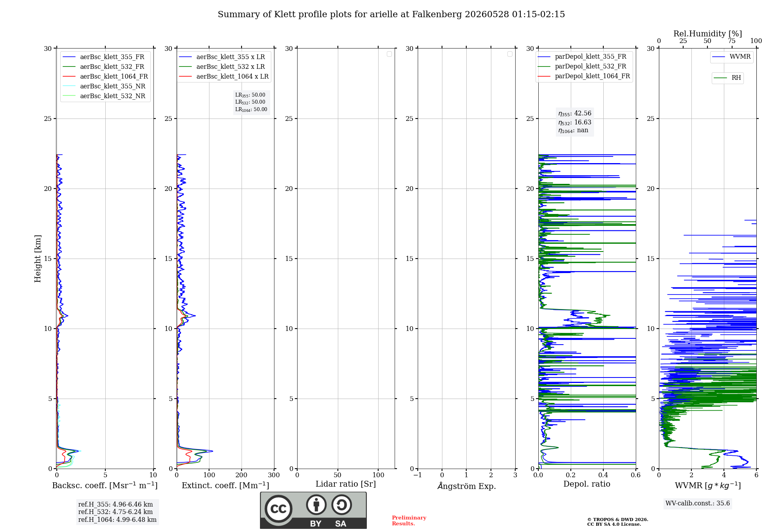Click the η532: 16.63 annotation
The image size is (783, 532).
coord(575,122)
